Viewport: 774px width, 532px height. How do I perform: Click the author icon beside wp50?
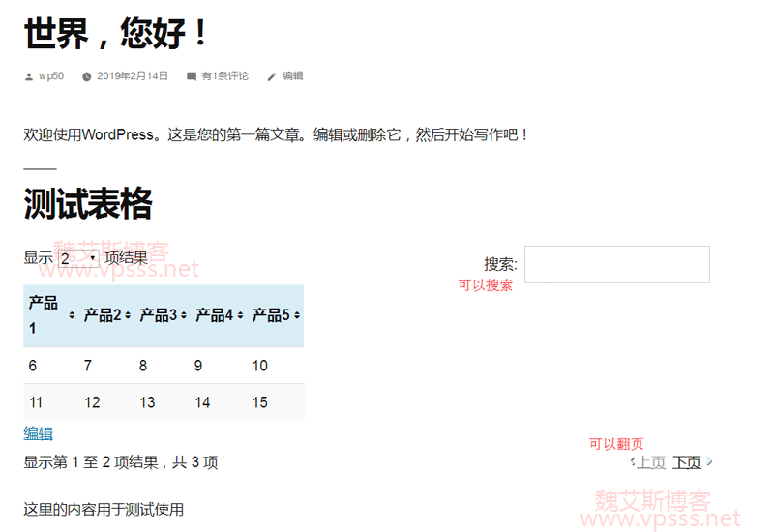pyautogui.click(x=29, y=76)
